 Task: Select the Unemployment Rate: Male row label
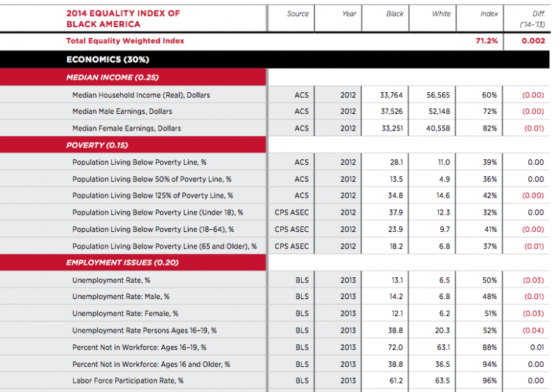(121, 297)
